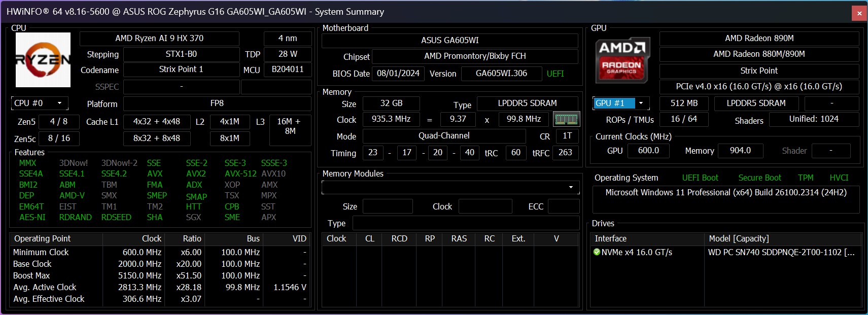Click the FP8 platform field
Screen dimensions: 868x315
[217, 103]
